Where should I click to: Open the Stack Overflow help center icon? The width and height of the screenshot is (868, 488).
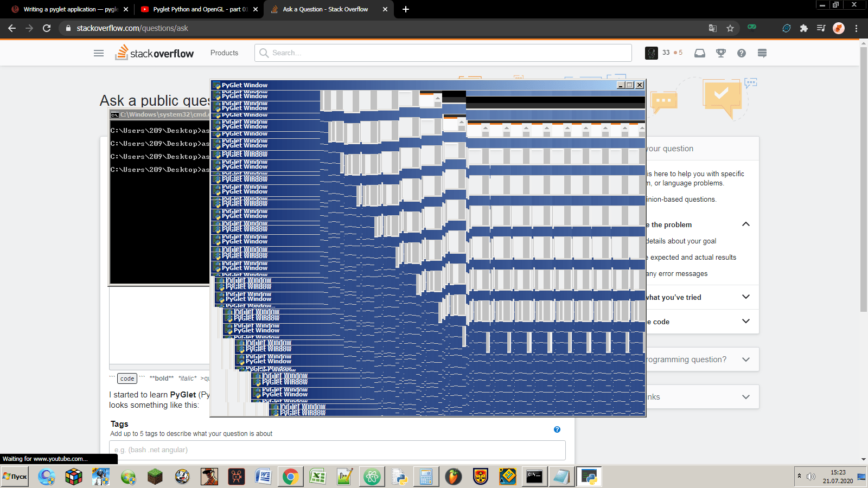(742, 53)
